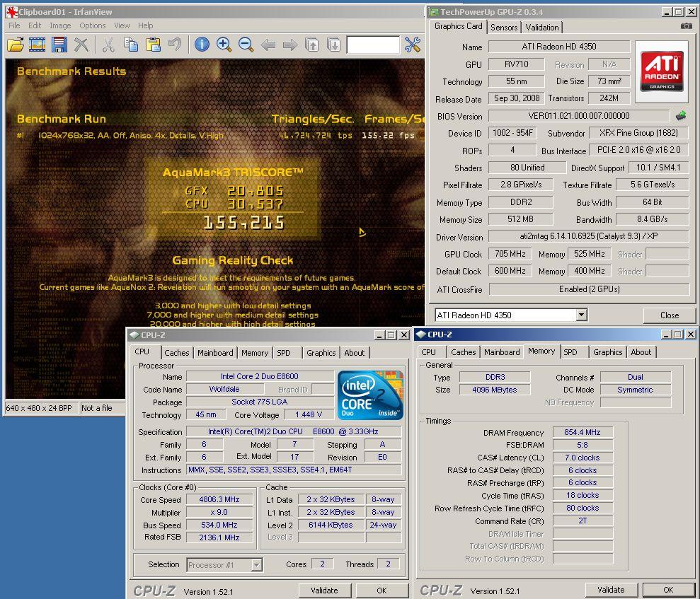Click the Open file icon in IrfanView
This screenshot has height=599, width=700.
point(15,45)
